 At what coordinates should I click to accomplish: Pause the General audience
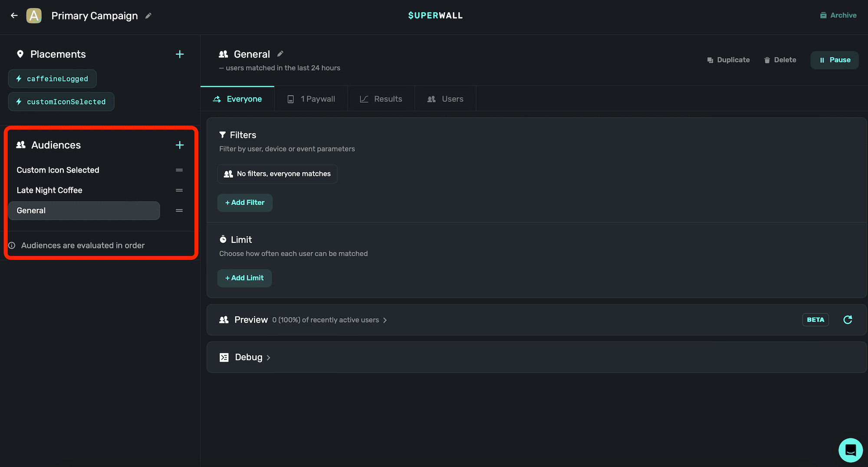point(835,60)
